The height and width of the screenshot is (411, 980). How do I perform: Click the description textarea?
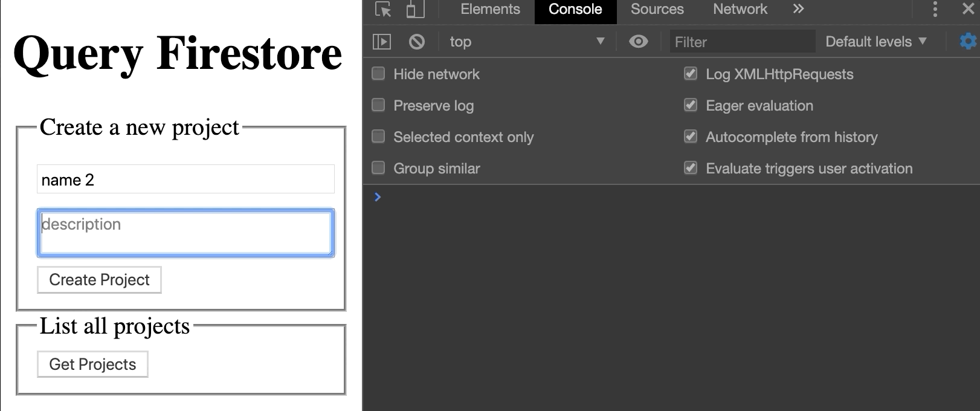point(185,233)
